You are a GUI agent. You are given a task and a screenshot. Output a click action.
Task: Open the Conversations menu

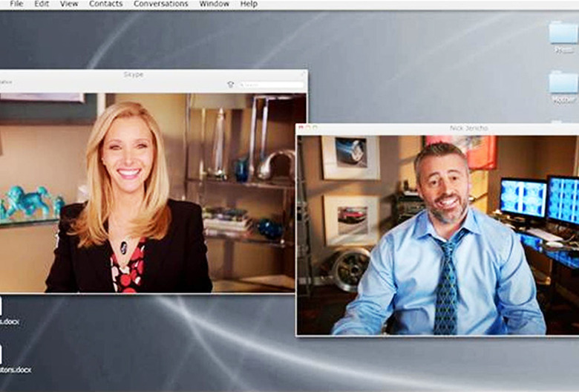tap(160, 4)
